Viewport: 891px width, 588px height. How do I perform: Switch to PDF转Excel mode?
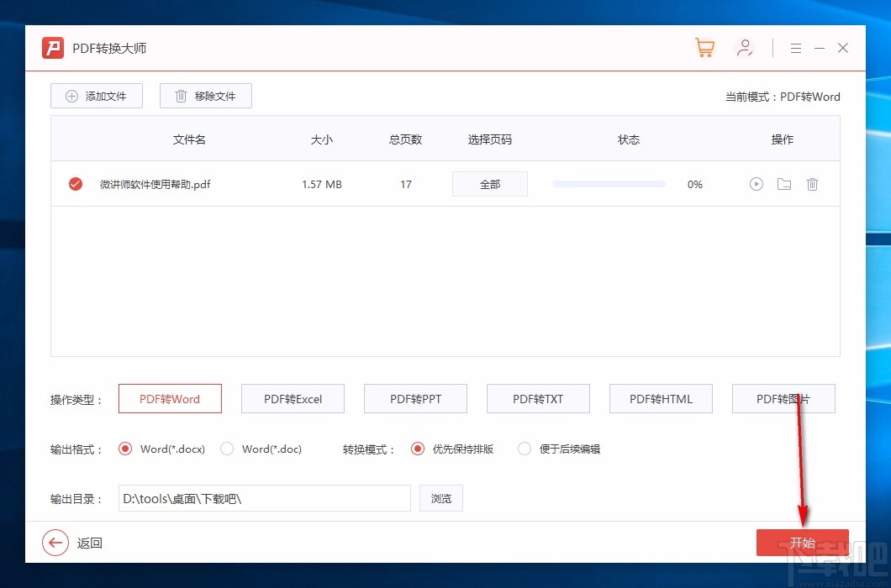(x=293, y=398)
